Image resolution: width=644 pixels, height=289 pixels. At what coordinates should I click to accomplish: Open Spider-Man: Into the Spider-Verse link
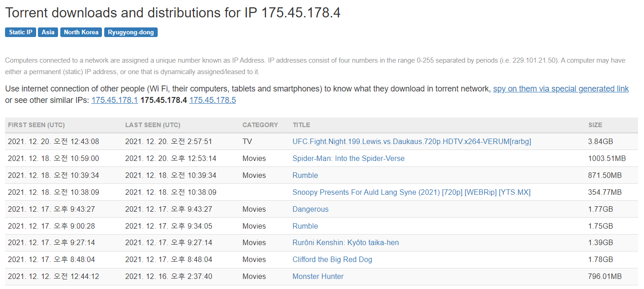coord(348,159)
